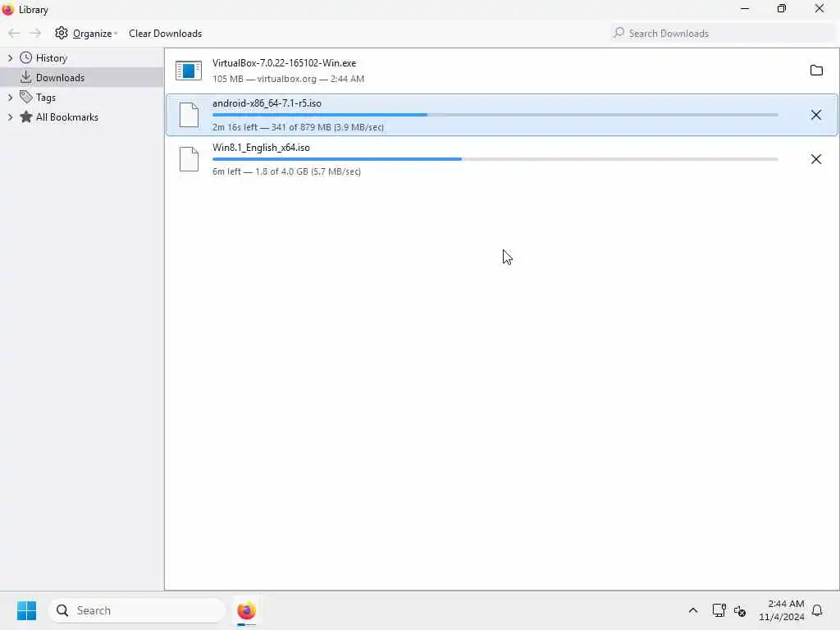Open the clock showing 2:44 AM
840x630 pixels.
click(x=782, y=610)
